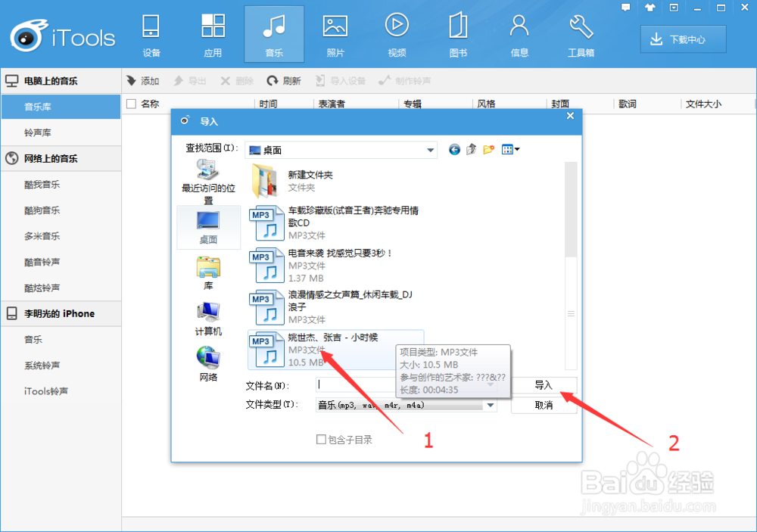Open the 信息 (Info) section

pos(519,35)
